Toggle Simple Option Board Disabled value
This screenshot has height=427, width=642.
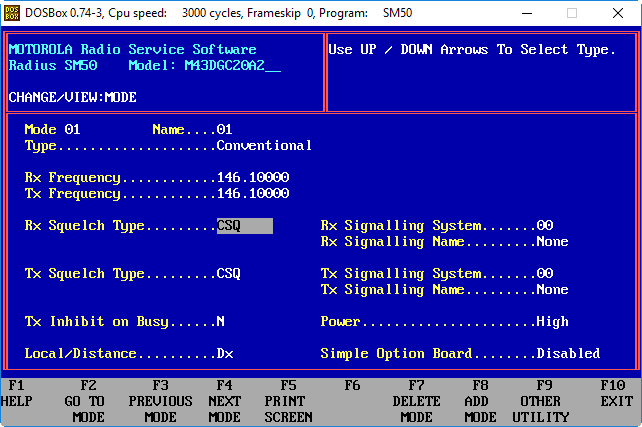tap(568, 354)
